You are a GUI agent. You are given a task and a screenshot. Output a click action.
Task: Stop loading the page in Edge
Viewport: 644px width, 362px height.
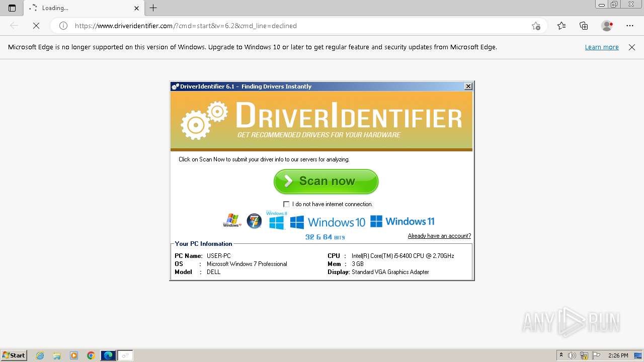[x=36, y=26]
